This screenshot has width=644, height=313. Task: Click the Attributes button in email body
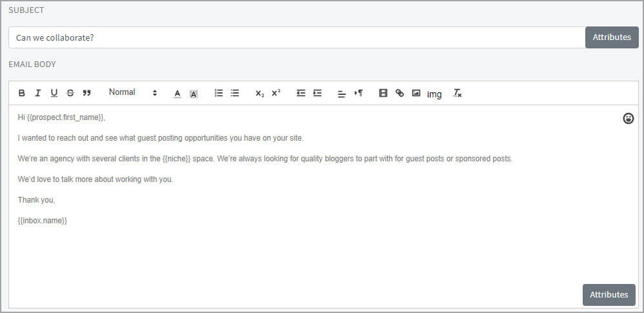[x=609, y=294]
